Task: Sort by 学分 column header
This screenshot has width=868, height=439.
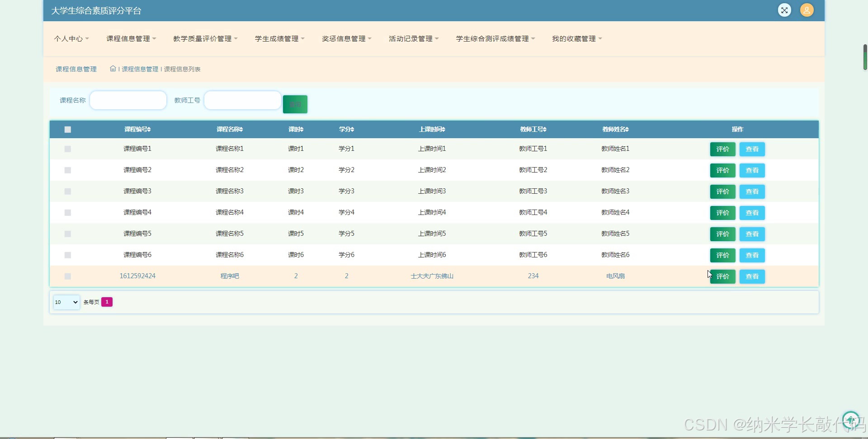Action: point(347,129)
